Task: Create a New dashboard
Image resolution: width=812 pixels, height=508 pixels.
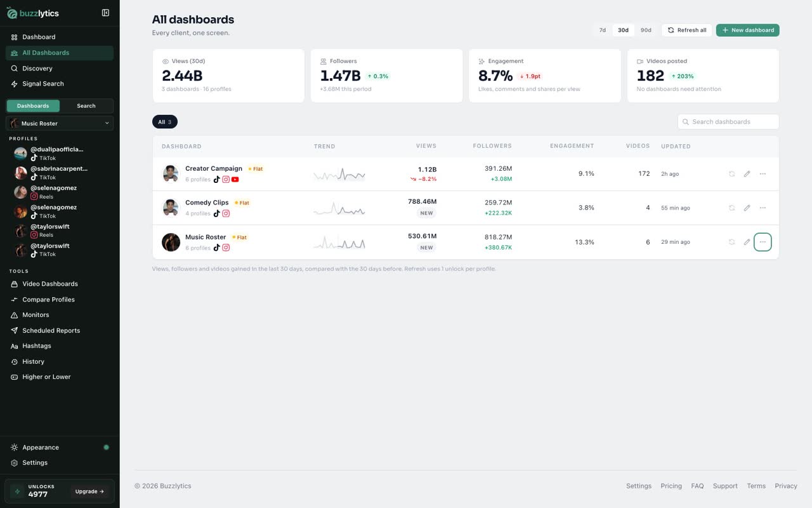Action: click(x=748, y=30)
